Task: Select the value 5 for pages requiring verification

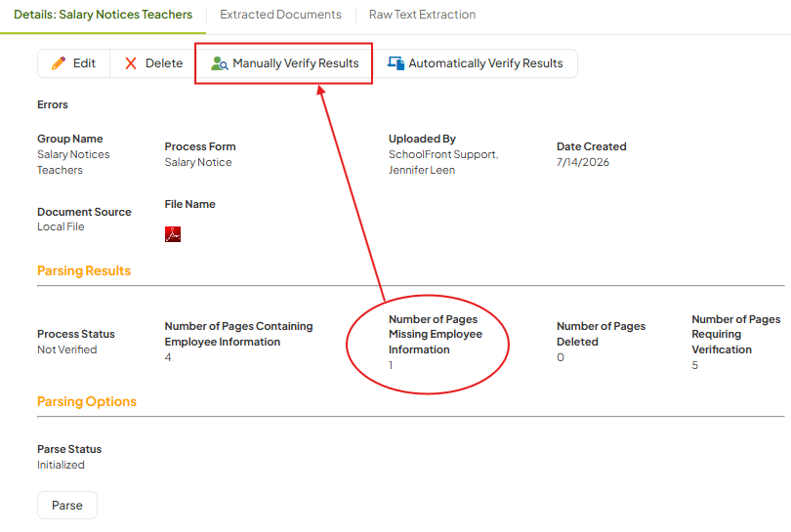Action: [695, 365]
